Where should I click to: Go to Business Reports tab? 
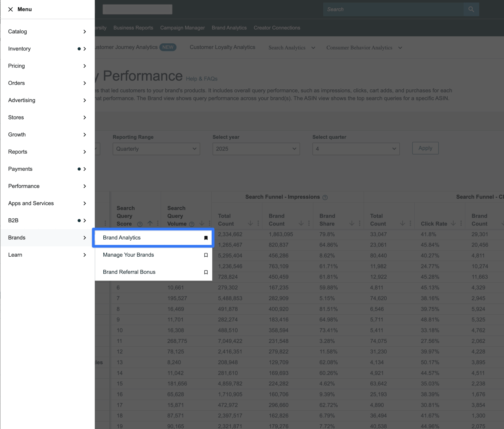[x=133, y=28]
